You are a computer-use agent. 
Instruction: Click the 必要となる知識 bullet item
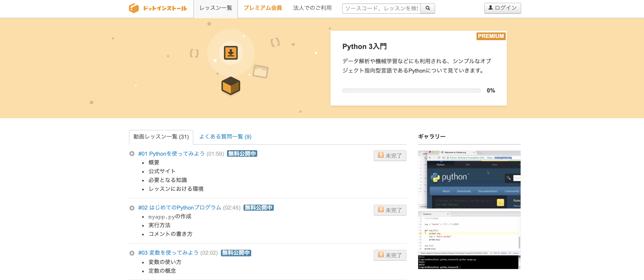click(168, 180)
